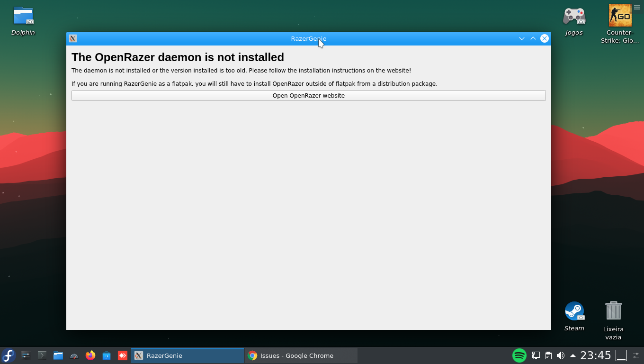The width and height of the screenshot is (644, 364).
Task: Open the Discover software center
Action: tap(106, 355)
